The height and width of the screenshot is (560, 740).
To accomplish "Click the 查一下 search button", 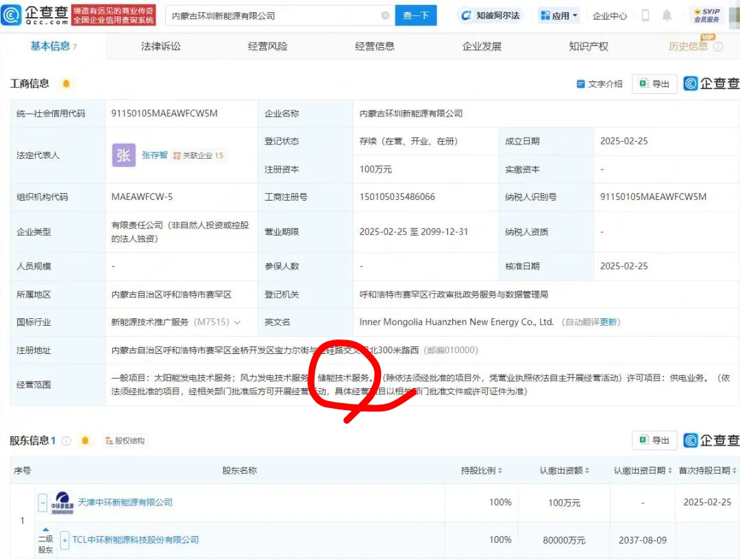I will pyautogui.click(x=416, y=16).
